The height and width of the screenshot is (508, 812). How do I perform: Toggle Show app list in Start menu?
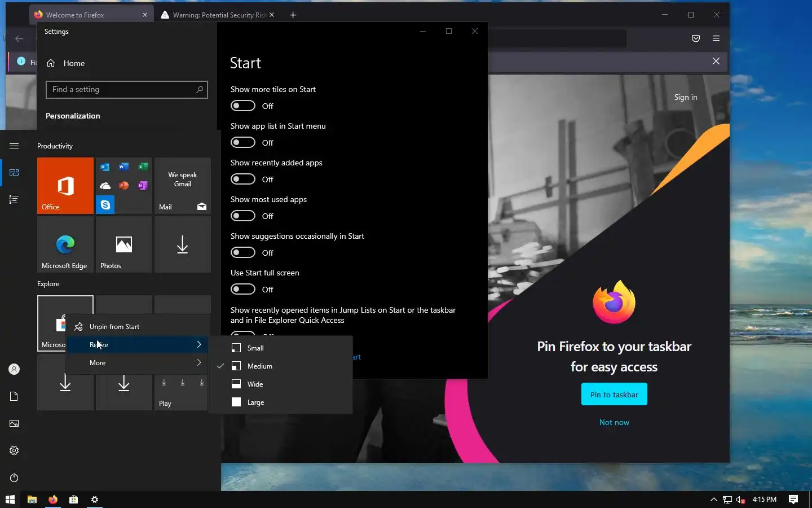(243, 142)
